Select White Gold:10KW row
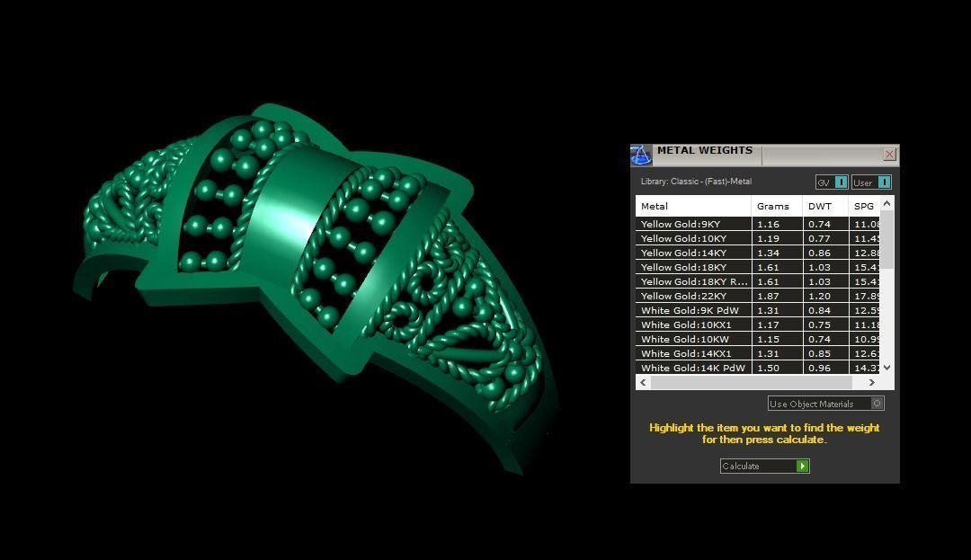Viewport: 971px width, 560px height. pyautogui.click(x=757, y=339)
